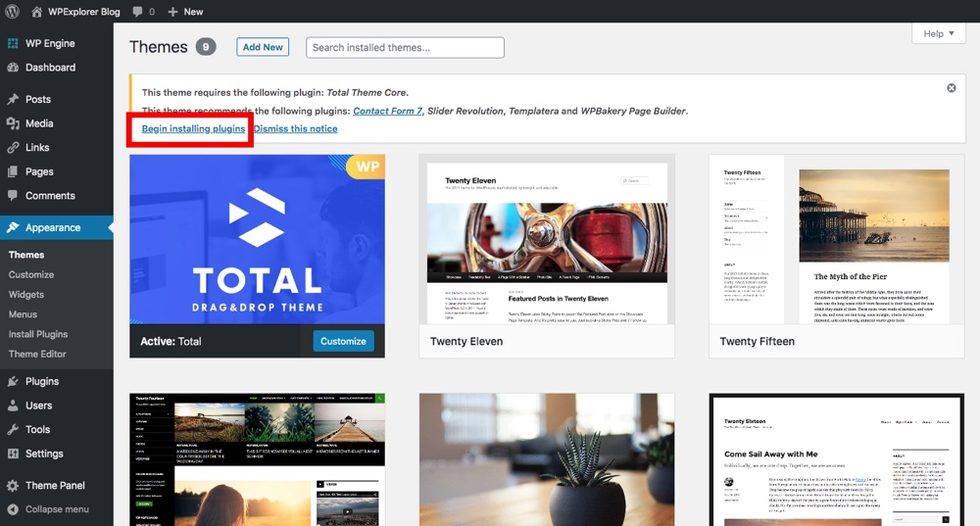Open the Media menu item
Image resolution: width=980 pixels, height=526 pixels.
[39, 123]
